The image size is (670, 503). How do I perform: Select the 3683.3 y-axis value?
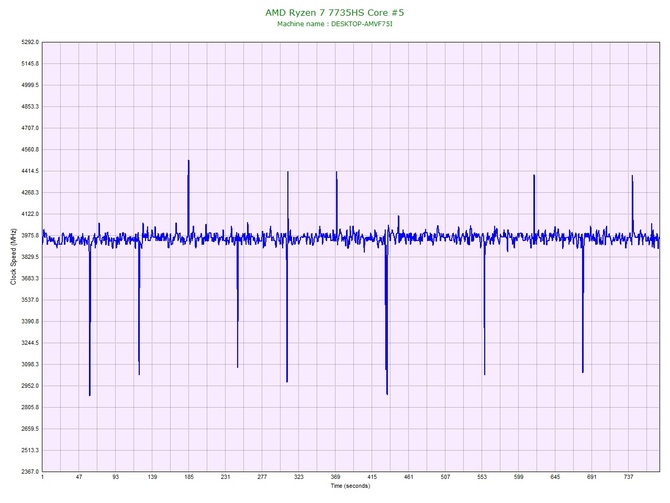(x=30, y=278)
